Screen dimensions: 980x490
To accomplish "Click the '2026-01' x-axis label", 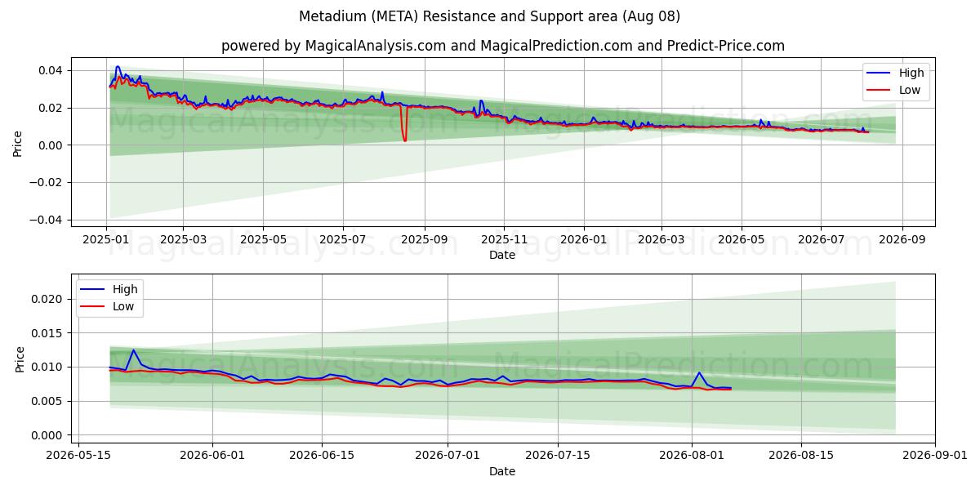I will 584,241.
